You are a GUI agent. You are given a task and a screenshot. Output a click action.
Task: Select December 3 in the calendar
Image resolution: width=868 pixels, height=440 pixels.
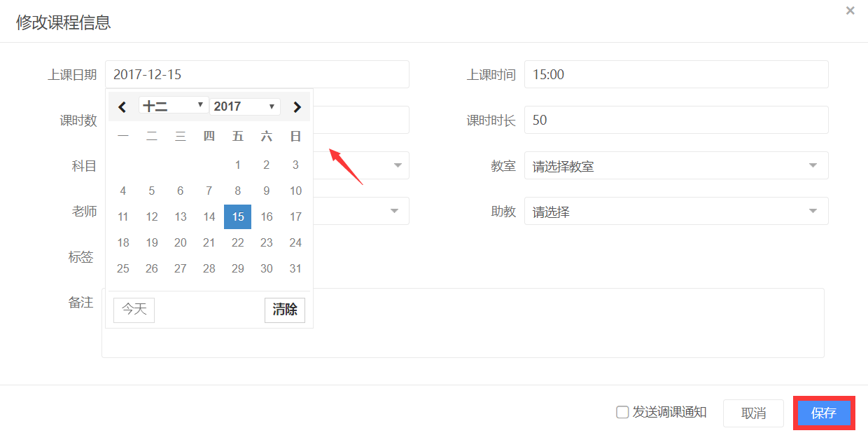295,165
